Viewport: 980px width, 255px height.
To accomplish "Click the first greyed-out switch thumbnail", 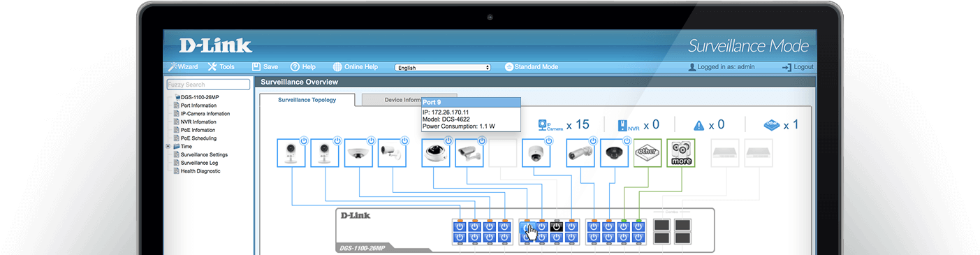I will [x=725, y=153].
